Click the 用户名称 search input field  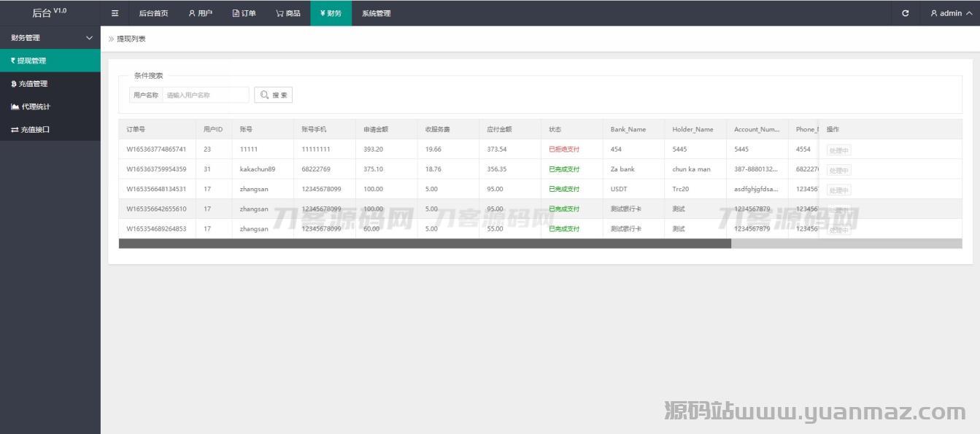coord(206,95)
